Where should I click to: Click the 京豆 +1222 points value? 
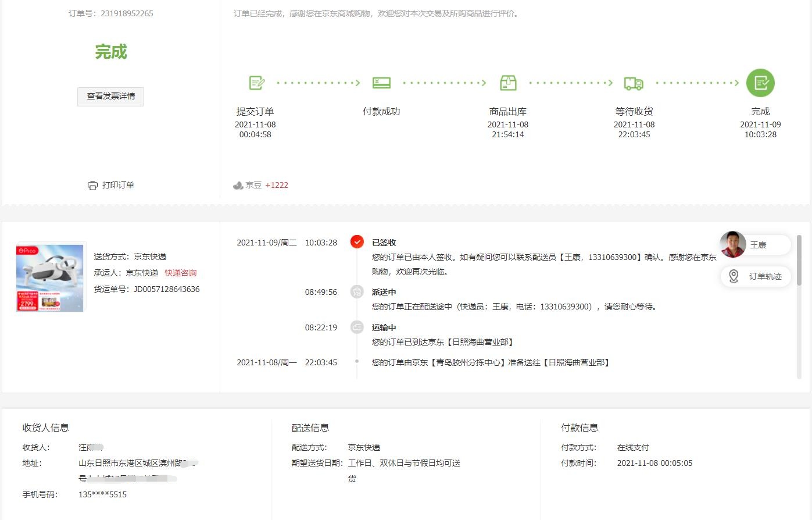tap(277, 185)
